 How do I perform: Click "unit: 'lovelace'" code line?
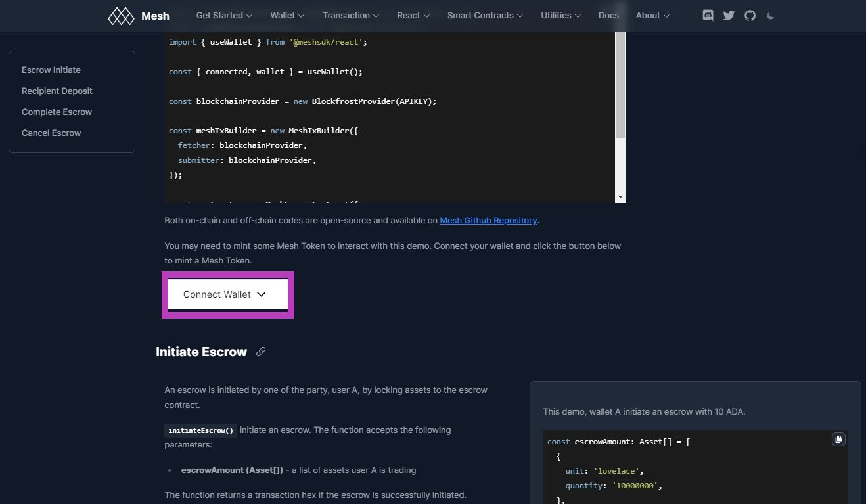click(x=604, y=471)
